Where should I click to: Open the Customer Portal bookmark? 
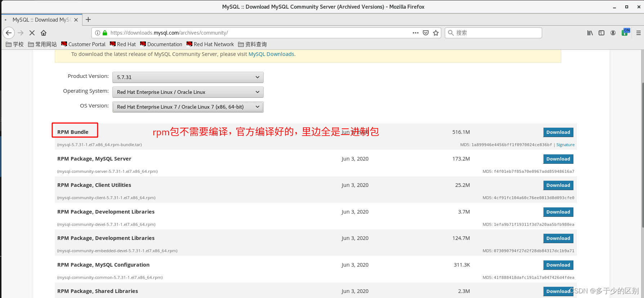[83, 44]
